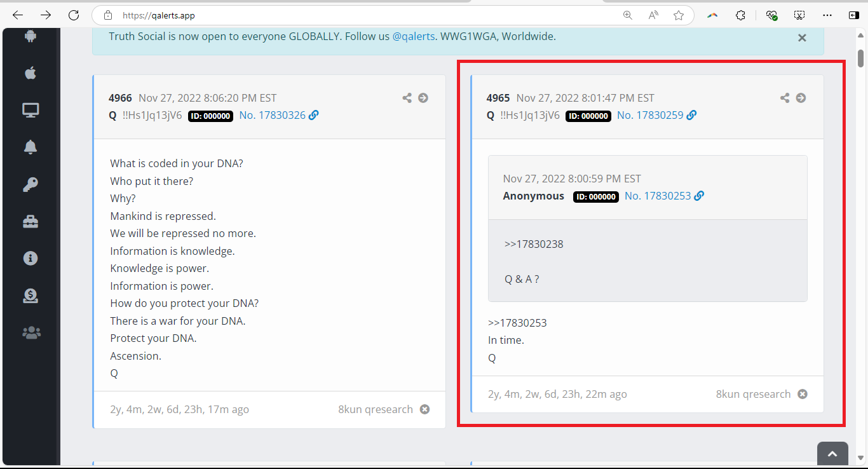Open the donate money icon in sidebar

tap(31, 295)
